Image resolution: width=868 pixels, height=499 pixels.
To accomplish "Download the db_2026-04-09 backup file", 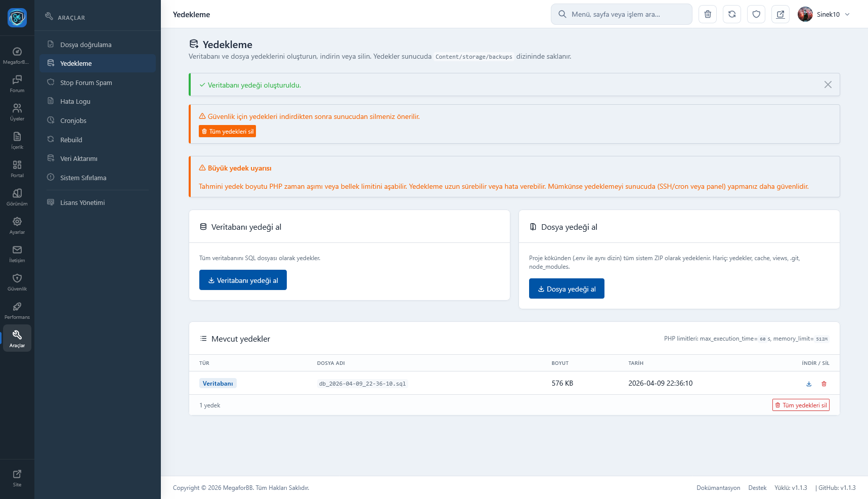I will pos(809,384).
